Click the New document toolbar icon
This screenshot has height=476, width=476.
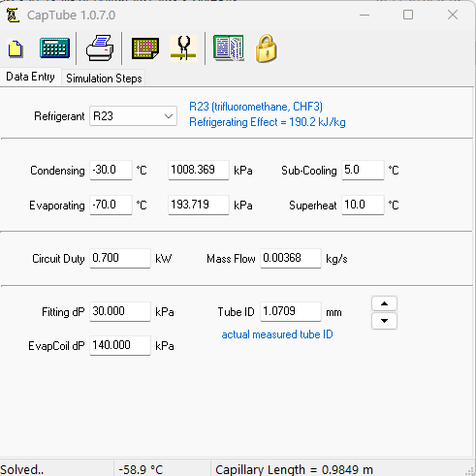[16, 48]
